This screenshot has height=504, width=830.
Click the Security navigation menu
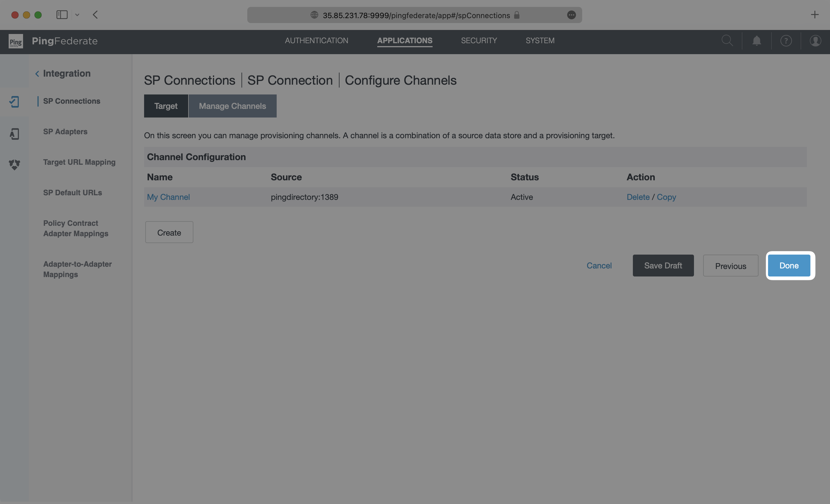(479, 41)
